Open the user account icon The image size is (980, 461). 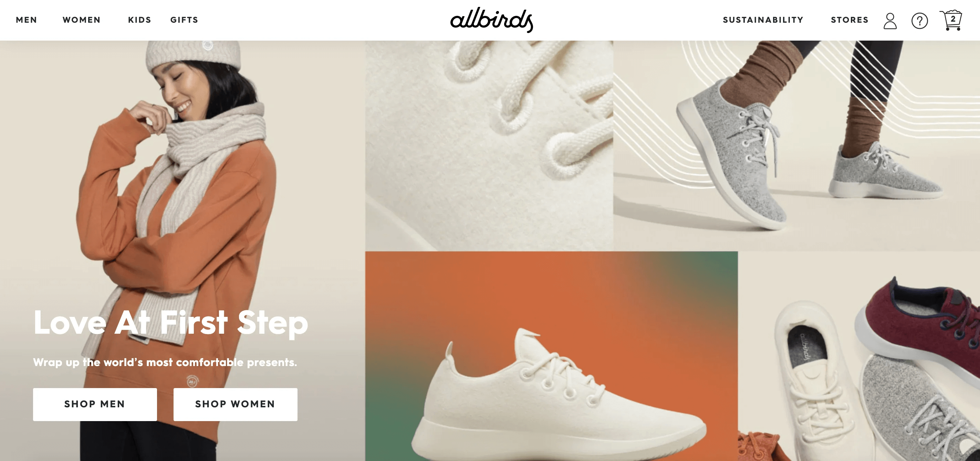(x=890, y=21)
